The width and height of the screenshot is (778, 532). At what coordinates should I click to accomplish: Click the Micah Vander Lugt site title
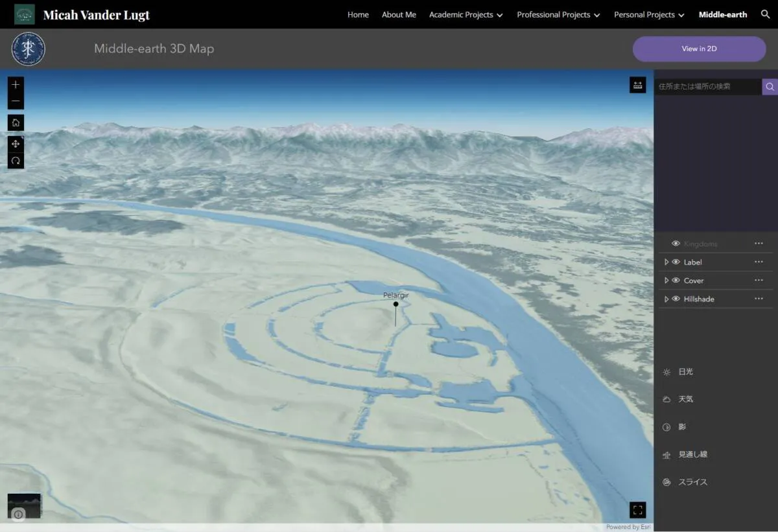(97, 14)
